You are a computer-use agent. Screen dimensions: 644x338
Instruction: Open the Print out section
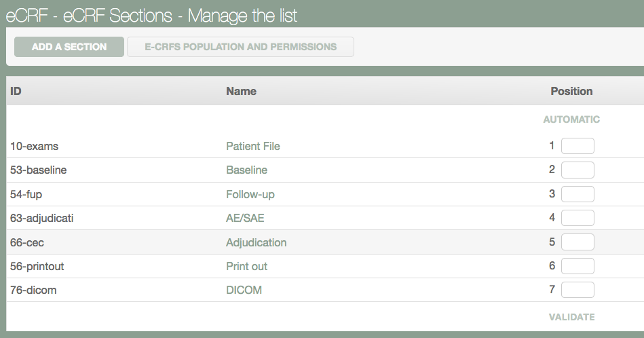point(246,266)
